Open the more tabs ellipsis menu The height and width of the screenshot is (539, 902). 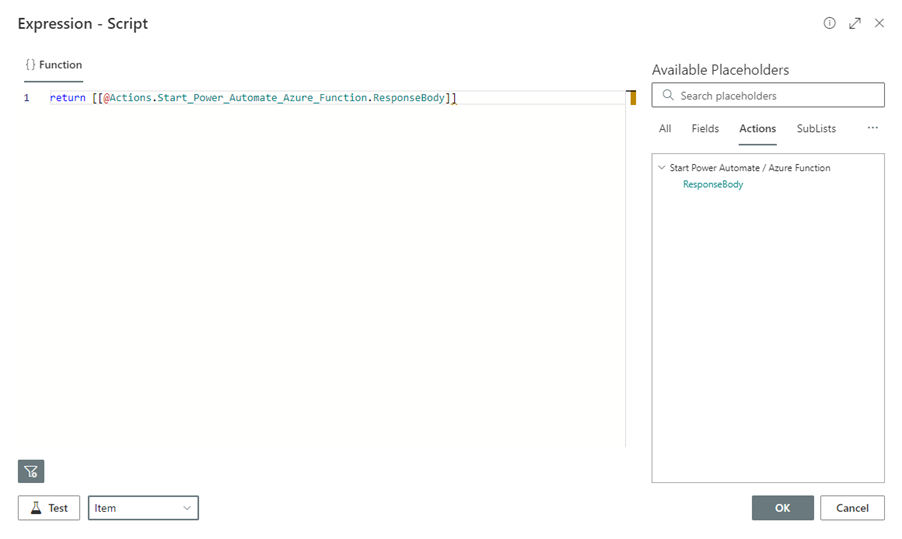pos(873,128)
